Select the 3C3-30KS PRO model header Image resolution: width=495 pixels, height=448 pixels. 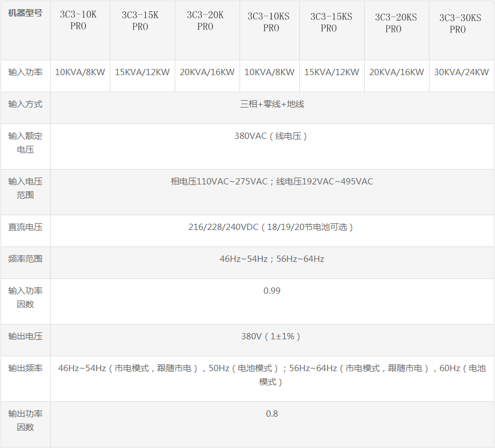460,23
